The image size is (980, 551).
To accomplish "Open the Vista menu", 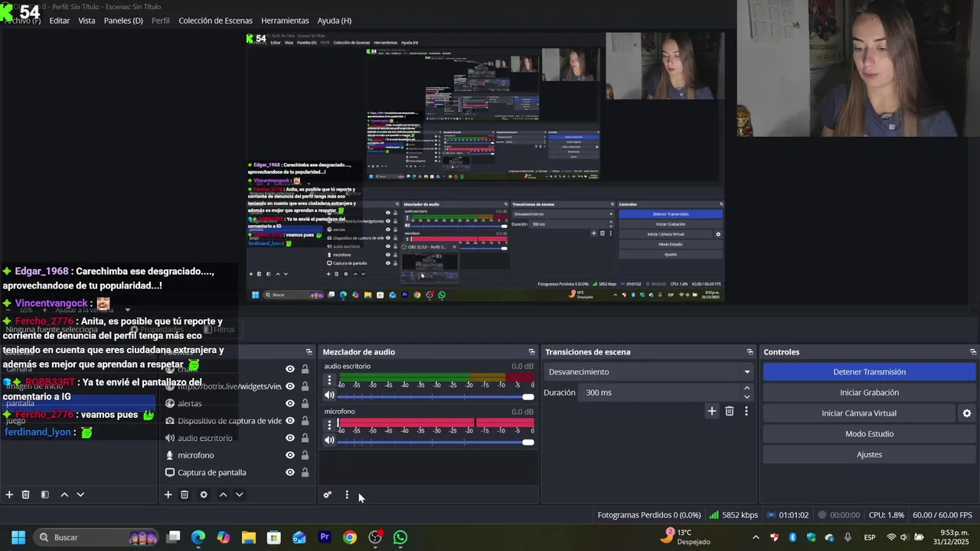I will click(87, 21).
